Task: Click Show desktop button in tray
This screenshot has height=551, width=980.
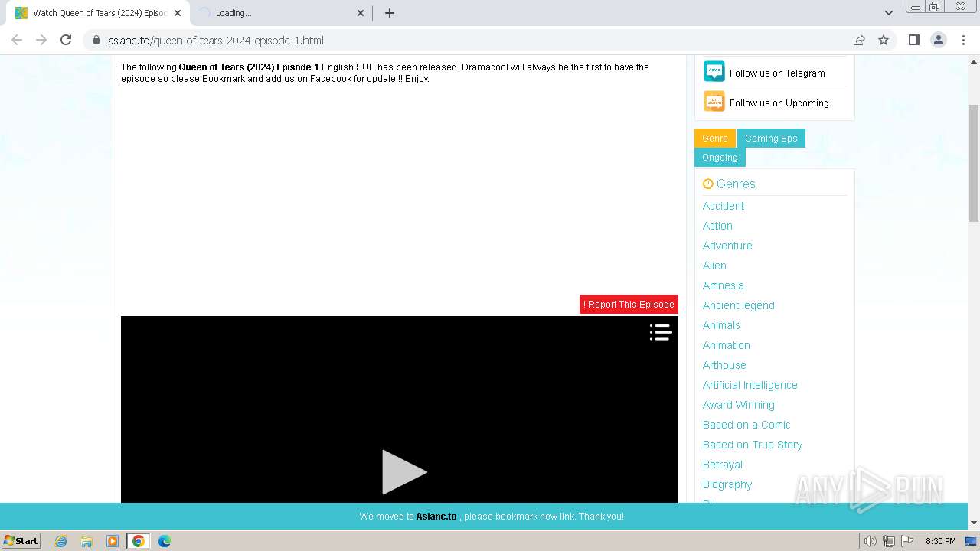Action: [x=971, y=541]
